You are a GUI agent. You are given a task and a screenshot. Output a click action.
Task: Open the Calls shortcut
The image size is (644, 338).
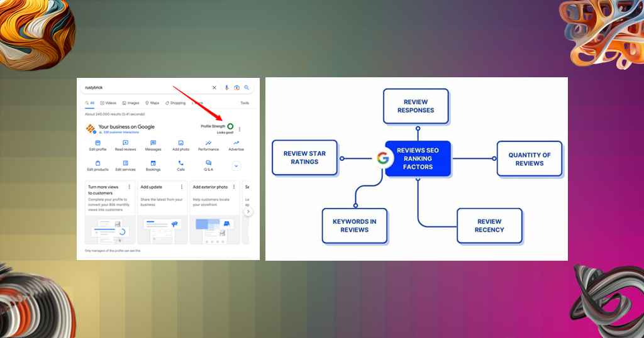tap(180, 166)
